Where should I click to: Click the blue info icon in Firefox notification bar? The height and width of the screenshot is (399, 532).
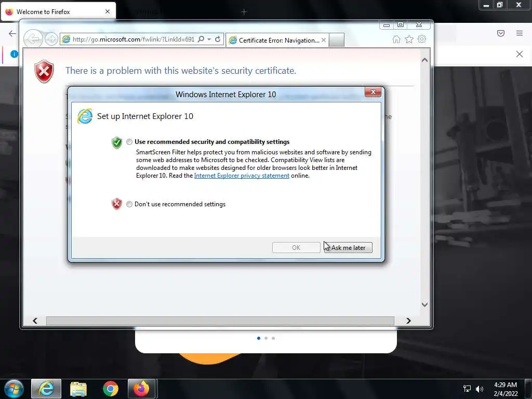(14, 54)
